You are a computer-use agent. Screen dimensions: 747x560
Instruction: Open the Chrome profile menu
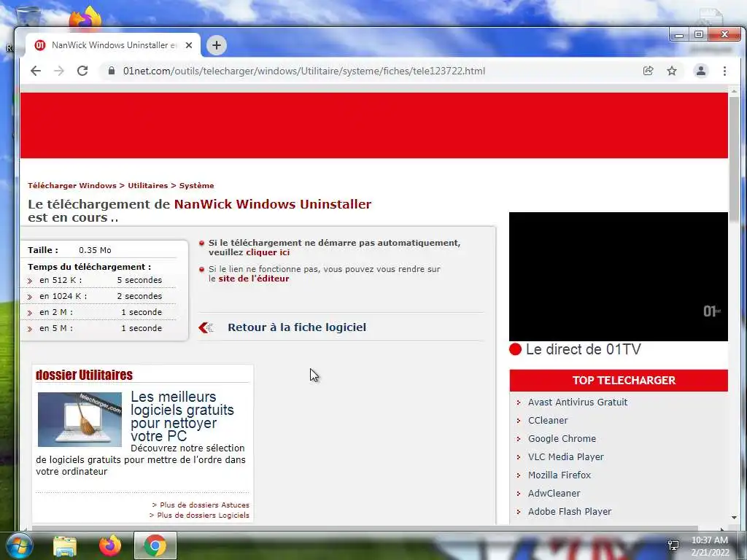pyautogui.click(x=701, y=71)
